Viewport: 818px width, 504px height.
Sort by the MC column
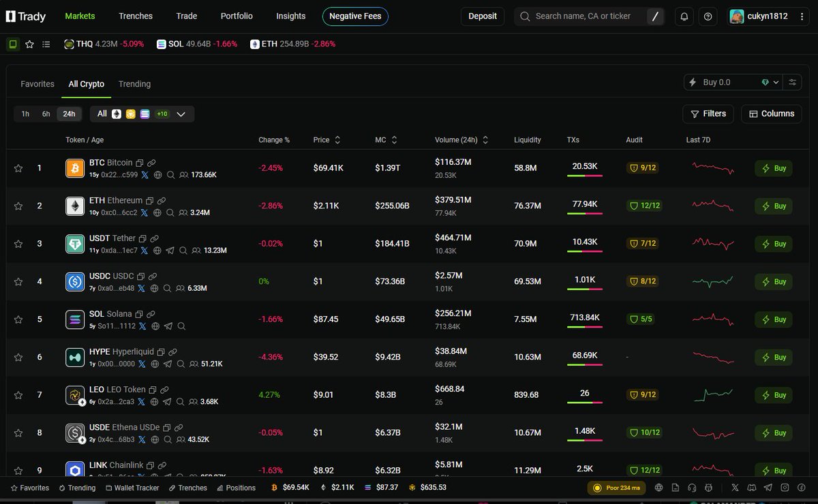386,140
